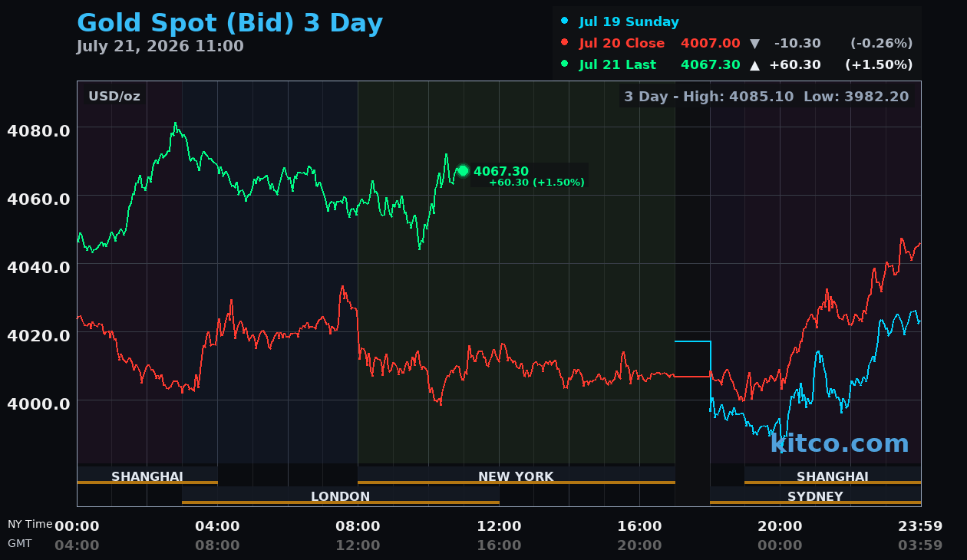Screen dimensions: 967x560
Task: Click the LONDON session bar
Action: tap(341, 496)
